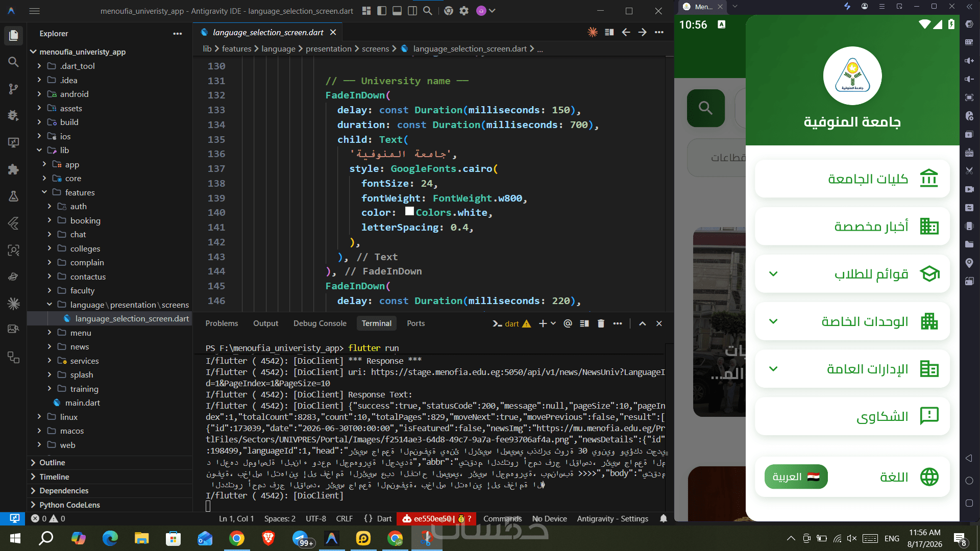Open the Extensions view
980x551 pixels.
13,169
